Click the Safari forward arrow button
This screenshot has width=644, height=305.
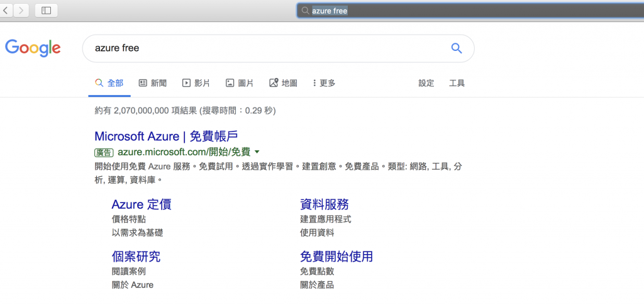[21, 10]
